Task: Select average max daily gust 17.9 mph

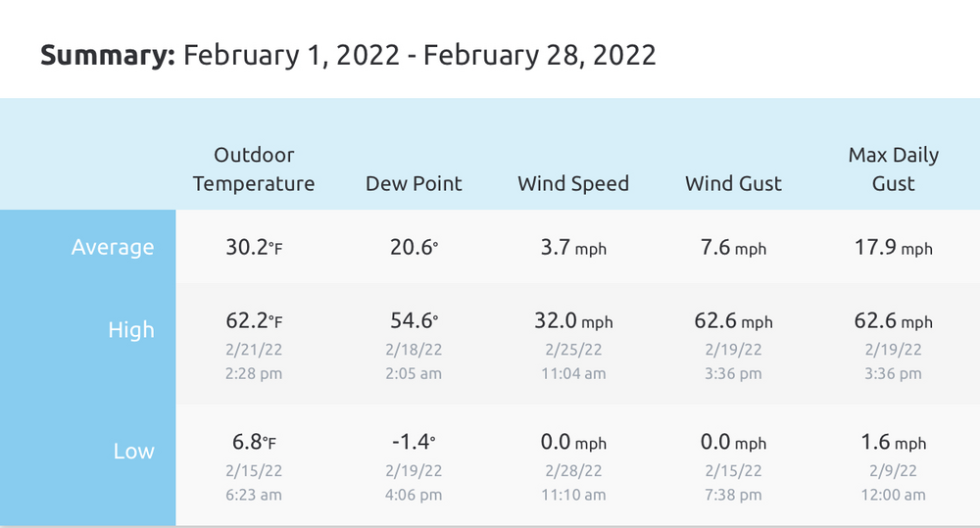Action: [x=893, y=247]
